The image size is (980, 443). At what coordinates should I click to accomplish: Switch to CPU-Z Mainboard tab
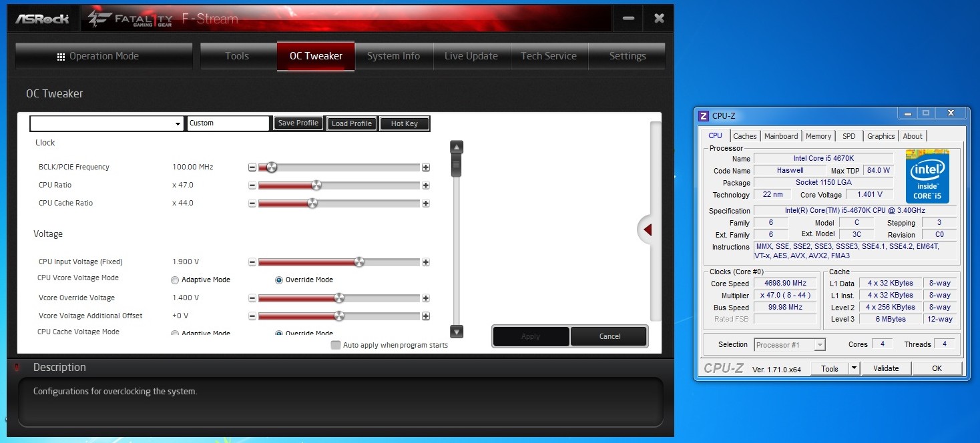(x=781, y=136)
